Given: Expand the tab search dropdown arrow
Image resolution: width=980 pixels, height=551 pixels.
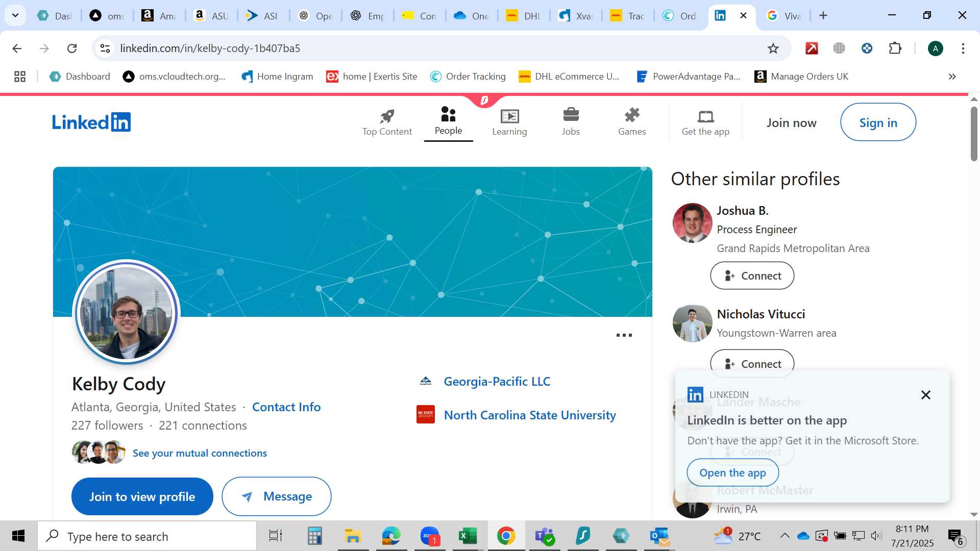Looking at the screenshot, I should pos(15,15).
